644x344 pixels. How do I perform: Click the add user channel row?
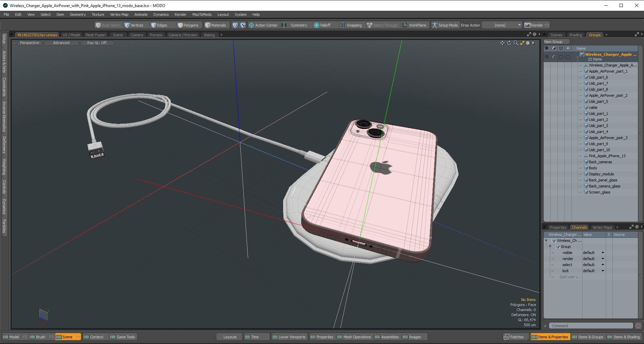[x=570, y=277]
